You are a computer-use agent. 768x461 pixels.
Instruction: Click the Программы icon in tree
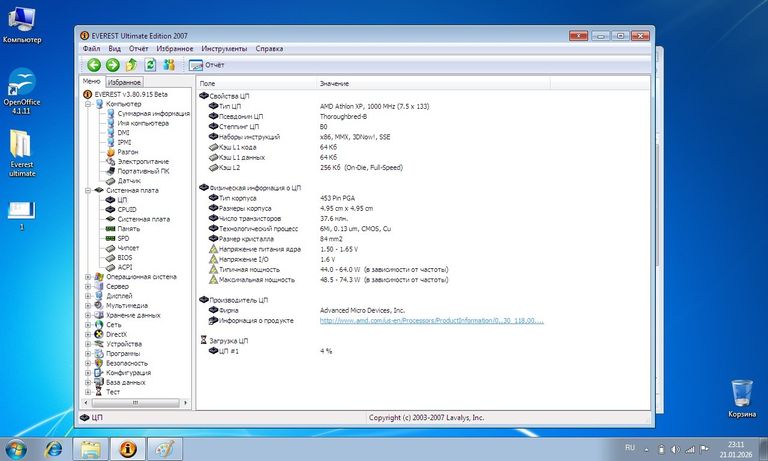point(98,353)
